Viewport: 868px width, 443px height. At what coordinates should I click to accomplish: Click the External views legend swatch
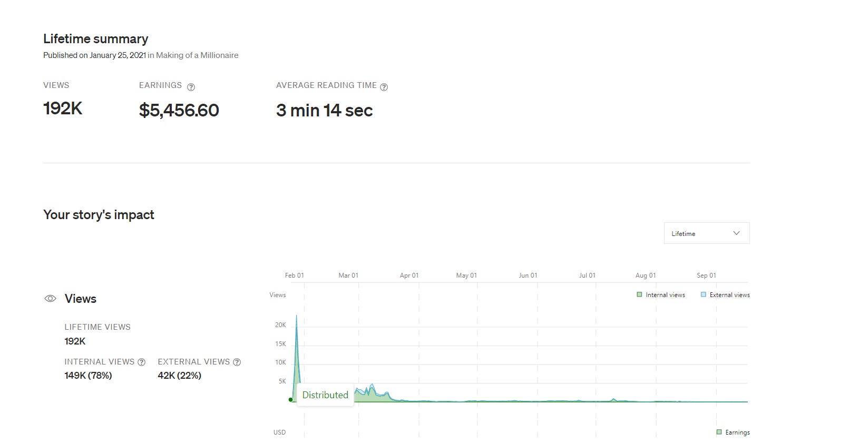tap(703, 295)
